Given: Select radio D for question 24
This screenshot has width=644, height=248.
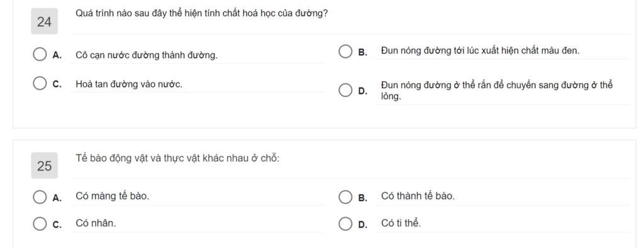Looking at the screenshot, I should (x=345, y=91).
